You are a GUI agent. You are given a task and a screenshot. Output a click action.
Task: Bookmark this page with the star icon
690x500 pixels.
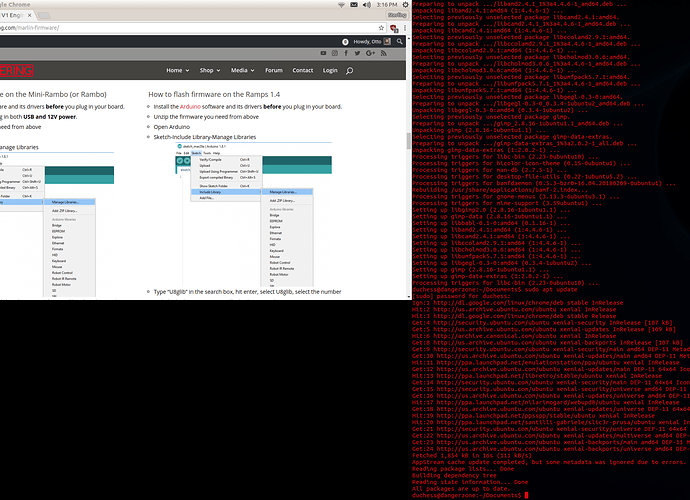pyautogui.click(x=381, y=28)
